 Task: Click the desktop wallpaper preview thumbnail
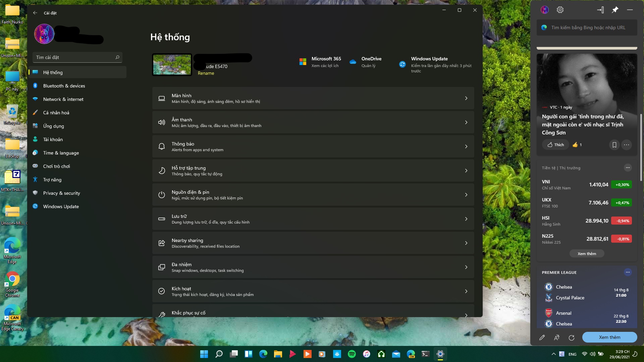(x=172, y=65)
